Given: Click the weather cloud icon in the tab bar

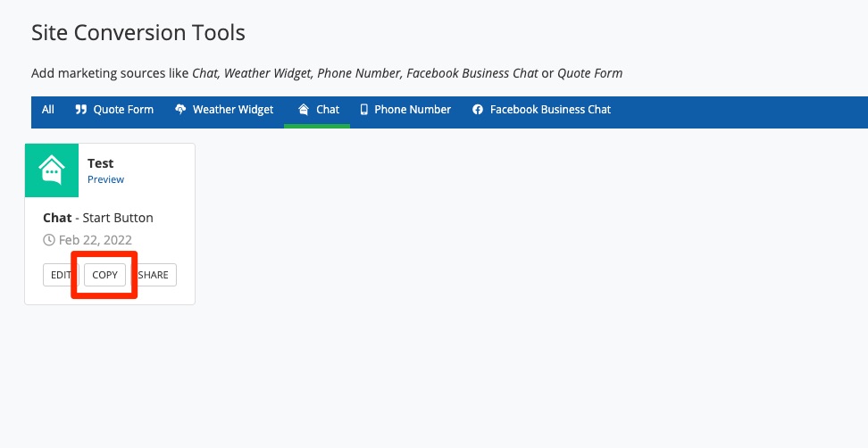Looking at the screenshot, I should pyautogui.click(x=180, y=110).
